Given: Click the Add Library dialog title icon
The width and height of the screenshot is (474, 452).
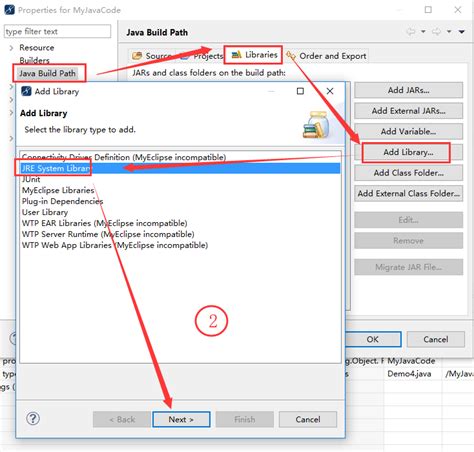Looking at the screenshot, I should [x=26, y=91].
